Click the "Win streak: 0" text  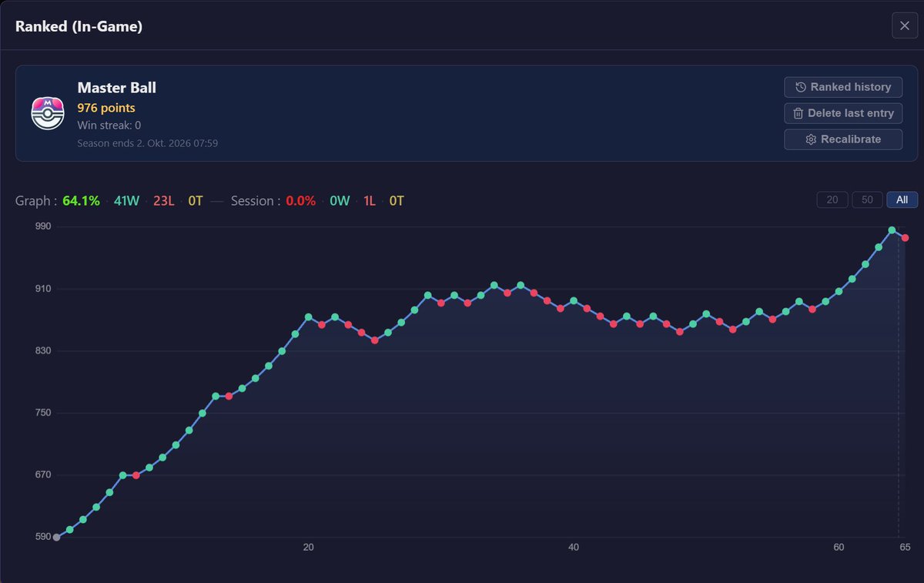point(109,125)
